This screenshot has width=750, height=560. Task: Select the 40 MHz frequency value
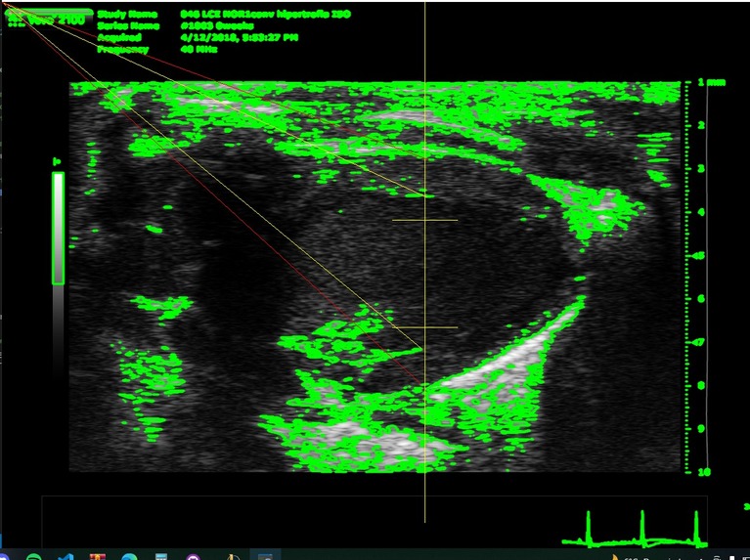click(199, 49)
